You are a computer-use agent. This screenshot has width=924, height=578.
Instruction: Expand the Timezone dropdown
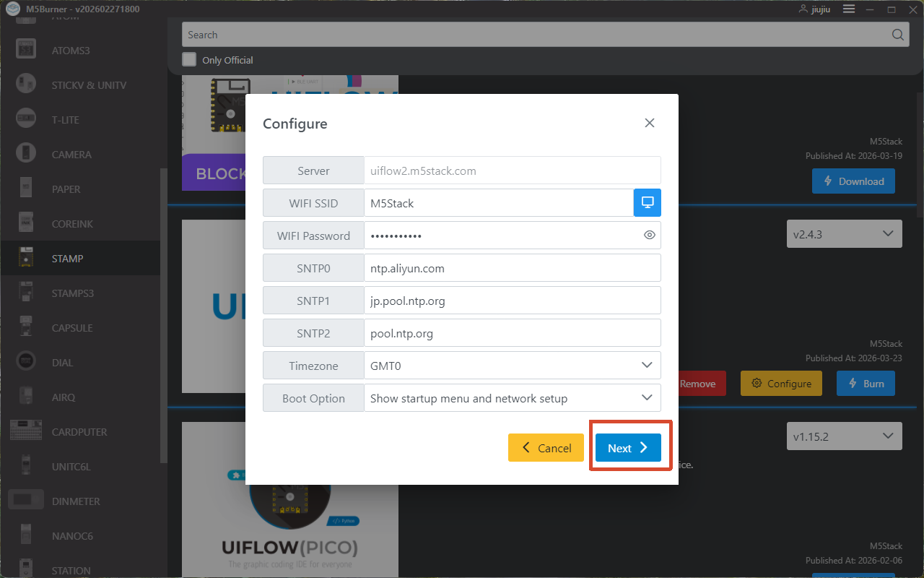[647, 366]
